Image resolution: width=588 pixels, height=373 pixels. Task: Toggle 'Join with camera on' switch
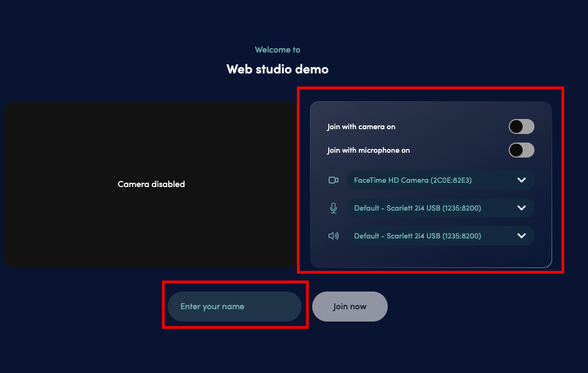click(x=521, y=126)
